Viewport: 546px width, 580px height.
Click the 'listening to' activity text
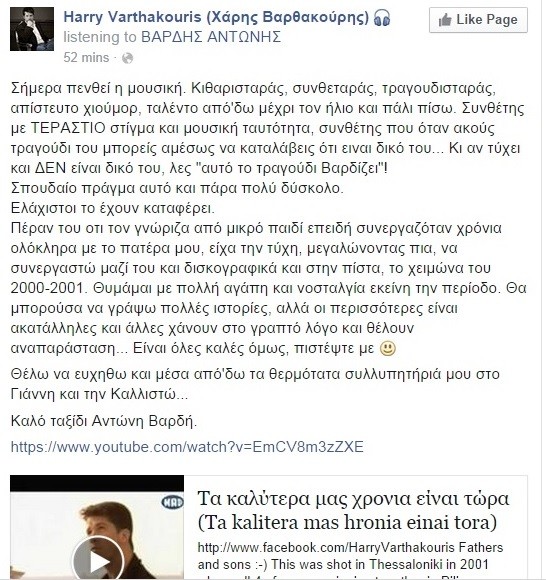(x=100, y=37)
